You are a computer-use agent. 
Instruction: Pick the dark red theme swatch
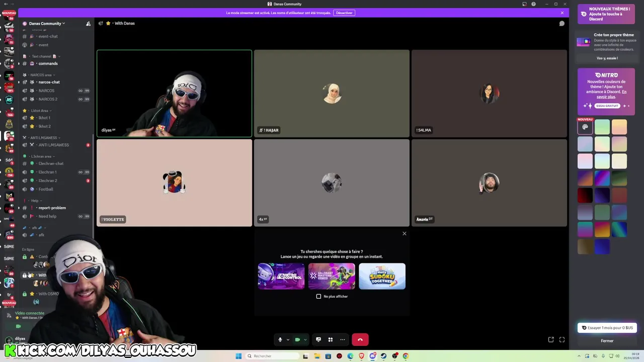[585, 195]
